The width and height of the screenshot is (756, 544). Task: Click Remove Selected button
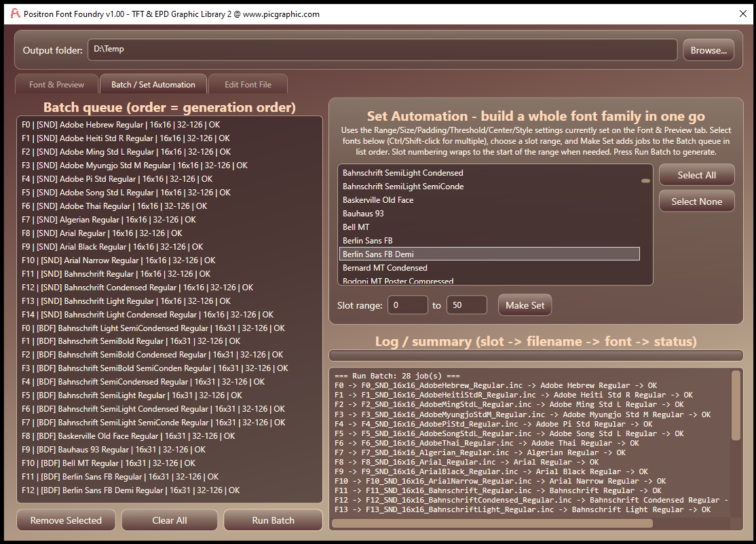(66, 520)
